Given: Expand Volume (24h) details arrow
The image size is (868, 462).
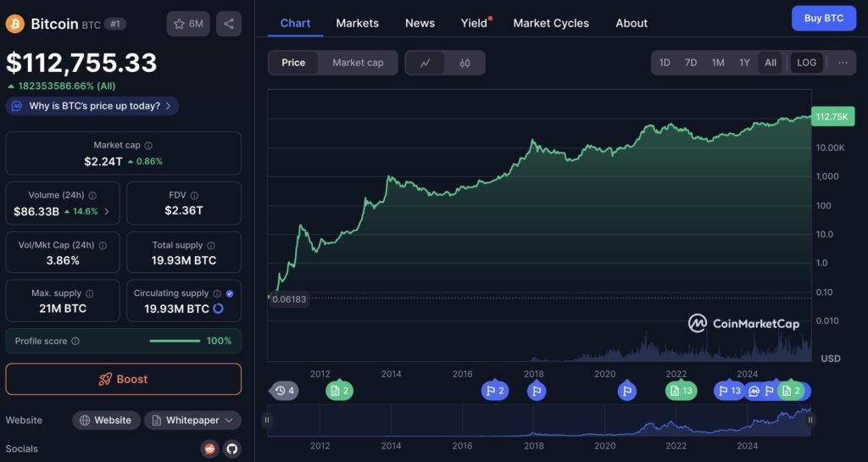Looking at the screenshot, I should (107, 211).
